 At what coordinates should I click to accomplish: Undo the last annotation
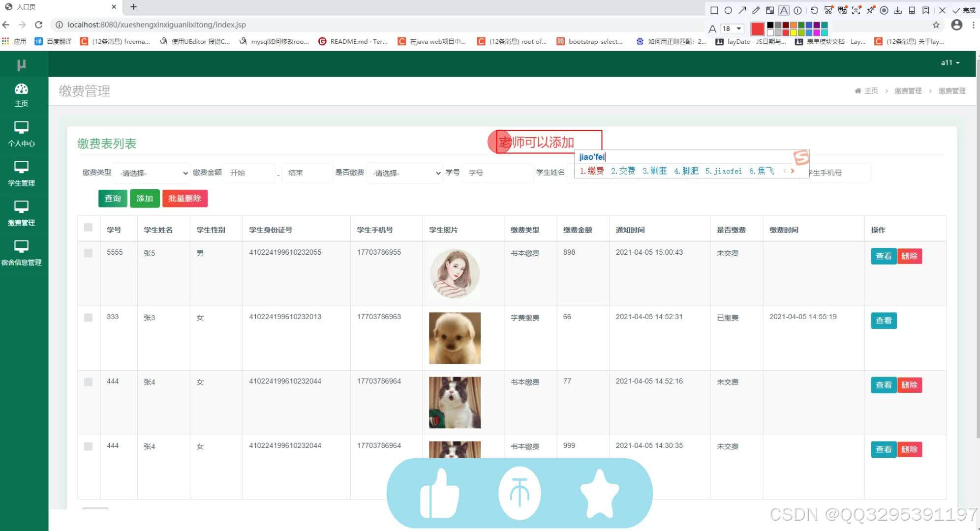(x=814, y=10)
